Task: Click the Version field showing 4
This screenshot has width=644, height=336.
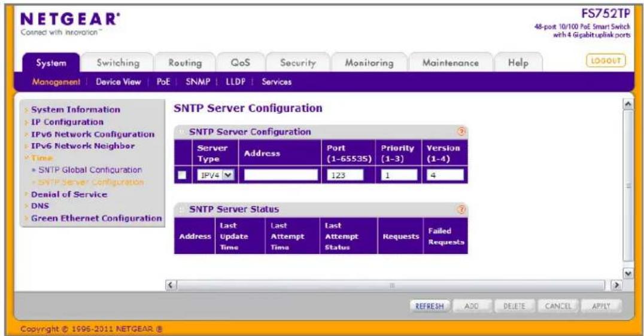Action: [445, 175]
